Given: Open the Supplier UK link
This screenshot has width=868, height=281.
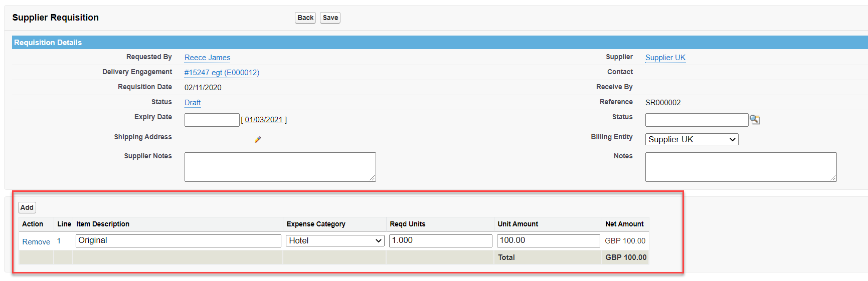Looking at the screenshot, I should click(x=665, y=58).
